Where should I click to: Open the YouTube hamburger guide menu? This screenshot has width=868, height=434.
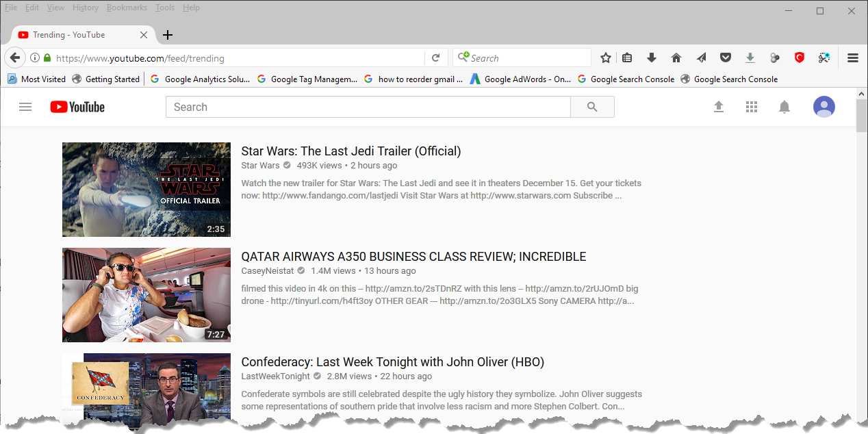click(25, 107)
